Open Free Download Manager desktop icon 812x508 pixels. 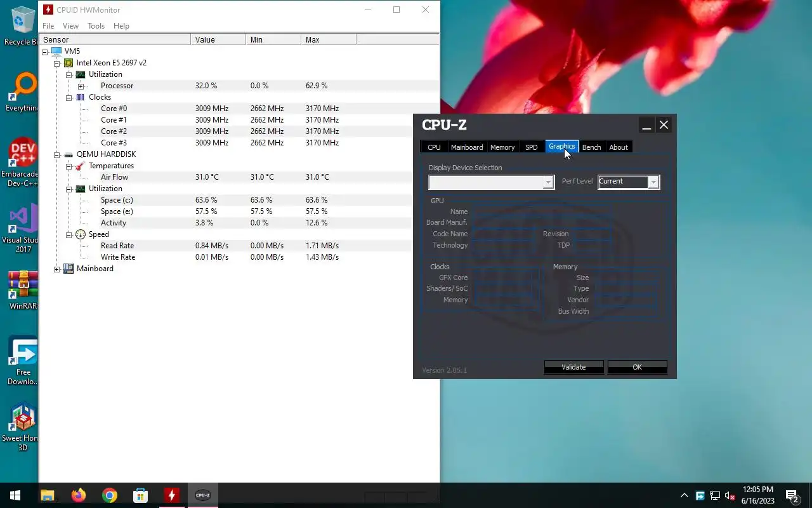(x=23, y=361)
